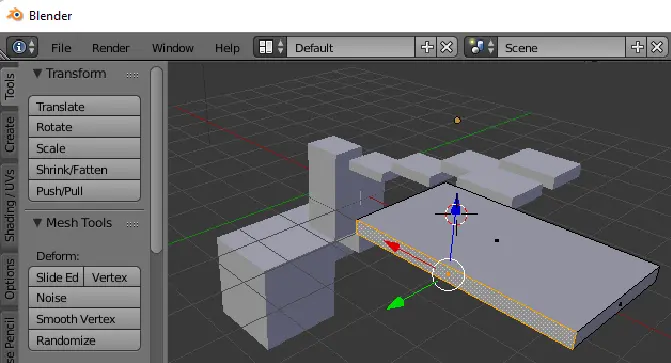Switch to the Grease Pencil tab
This screenshot has width=671, height=363.
9,338
